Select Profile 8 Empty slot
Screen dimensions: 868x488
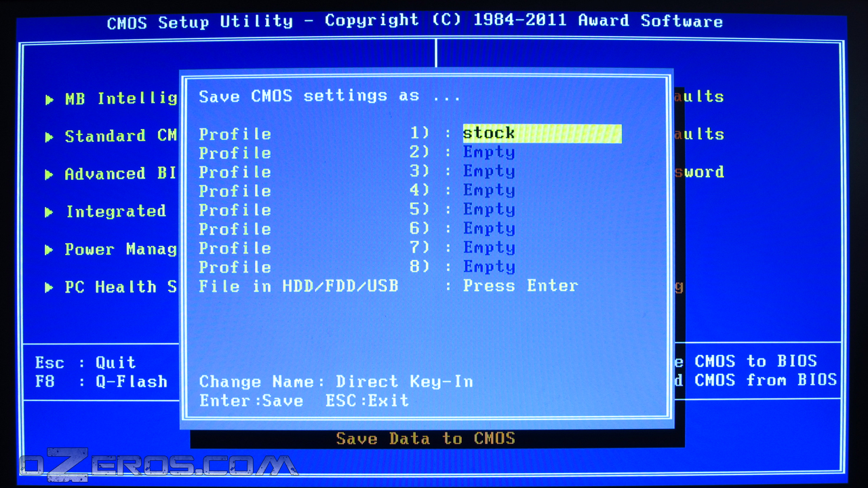[489, 266]
